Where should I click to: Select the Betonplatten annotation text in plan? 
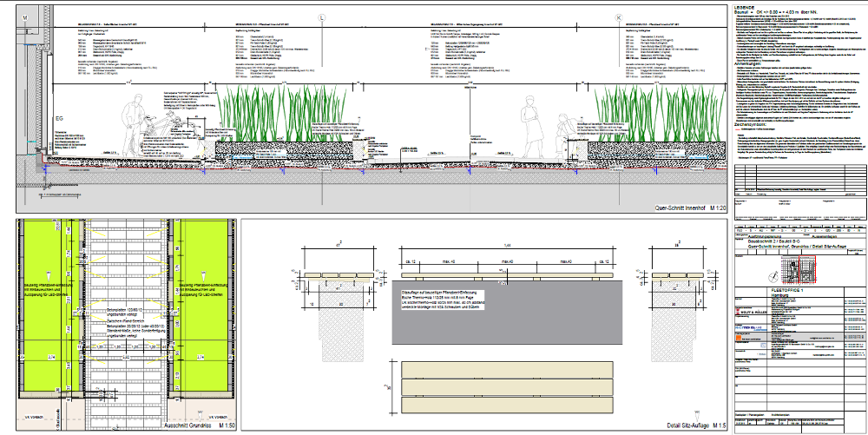(122, 312)
